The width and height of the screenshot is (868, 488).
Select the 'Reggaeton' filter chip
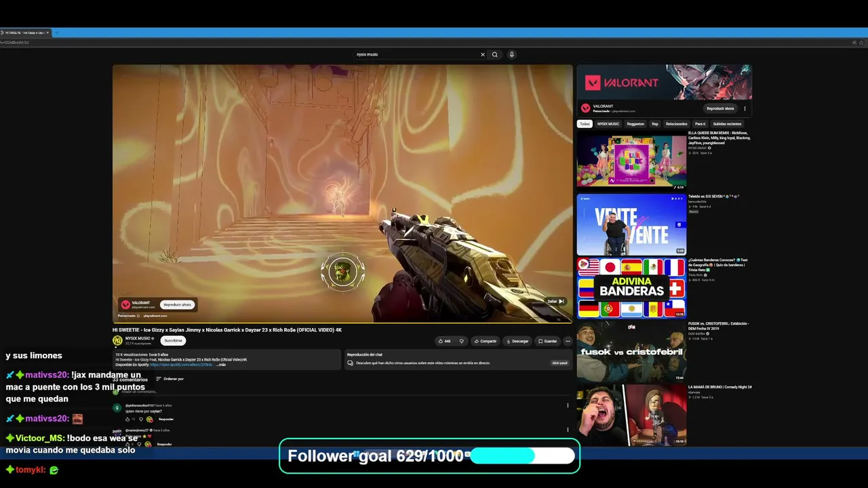635,124
